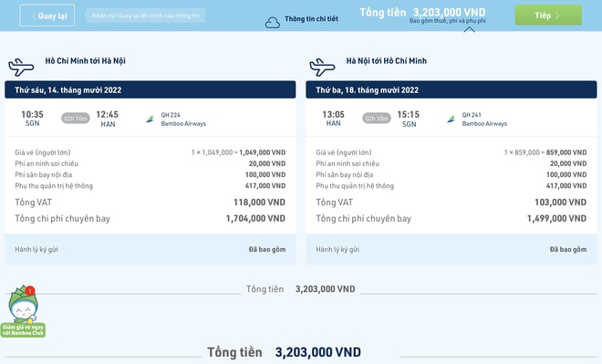Collapse the Tổng tiền details arrow in header
This screenshot has height=364, width=602.
(469, 29)
